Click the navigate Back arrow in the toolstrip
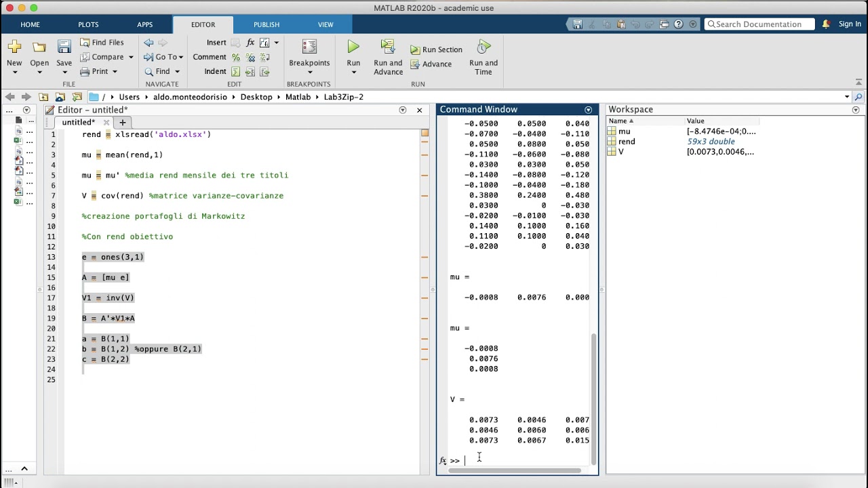 [149, 42]
